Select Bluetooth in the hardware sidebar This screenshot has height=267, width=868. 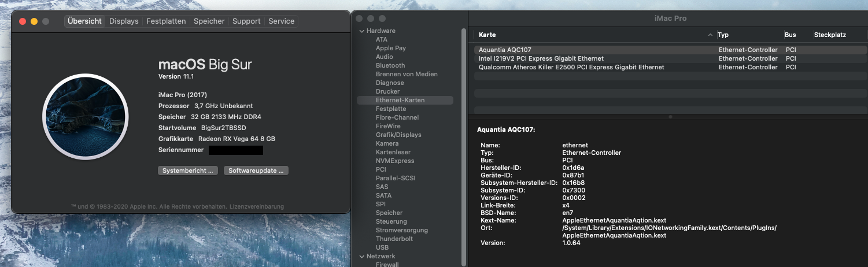click(390, 65)
